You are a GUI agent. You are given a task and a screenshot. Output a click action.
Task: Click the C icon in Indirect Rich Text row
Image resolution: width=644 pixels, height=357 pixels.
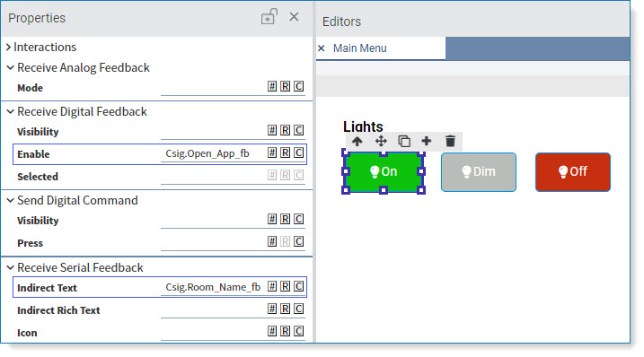tap(298, 309)
